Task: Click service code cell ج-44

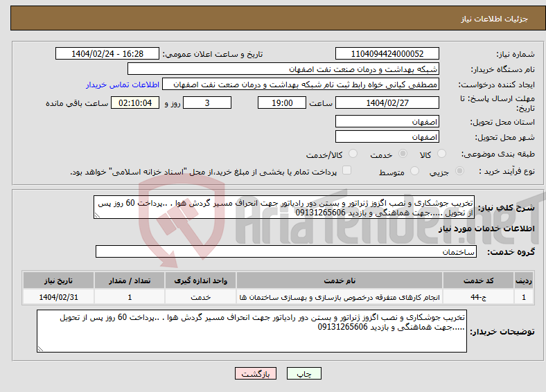Action: (479, 297)
